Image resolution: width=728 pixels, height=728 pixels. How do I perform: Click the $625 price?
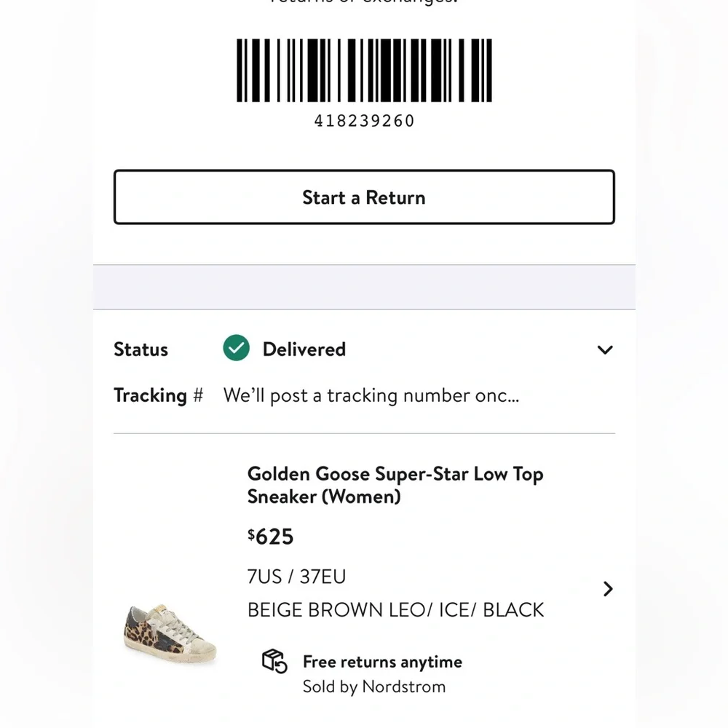(270, 537)
